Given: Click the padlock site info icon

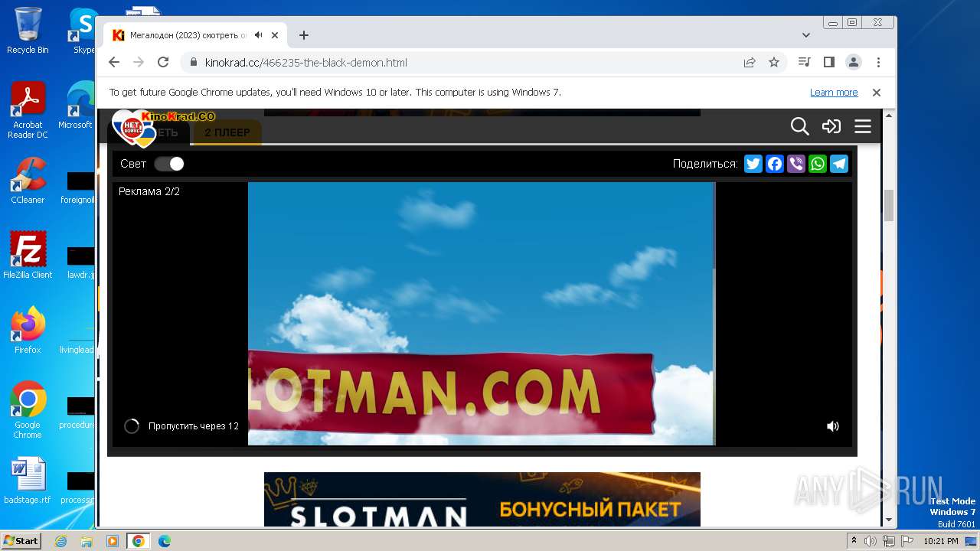Looking at the screenshot, I should (x=194, y=63).
